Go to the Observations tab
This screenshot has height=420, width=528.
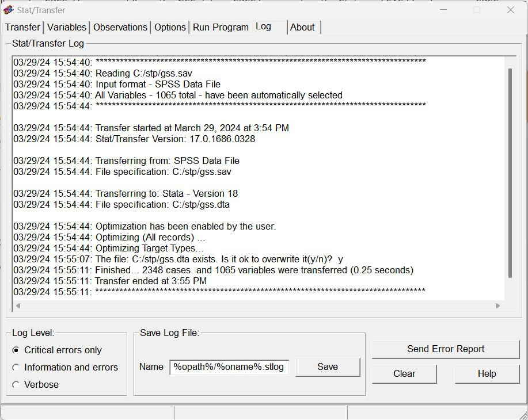[x=120, y=27]
